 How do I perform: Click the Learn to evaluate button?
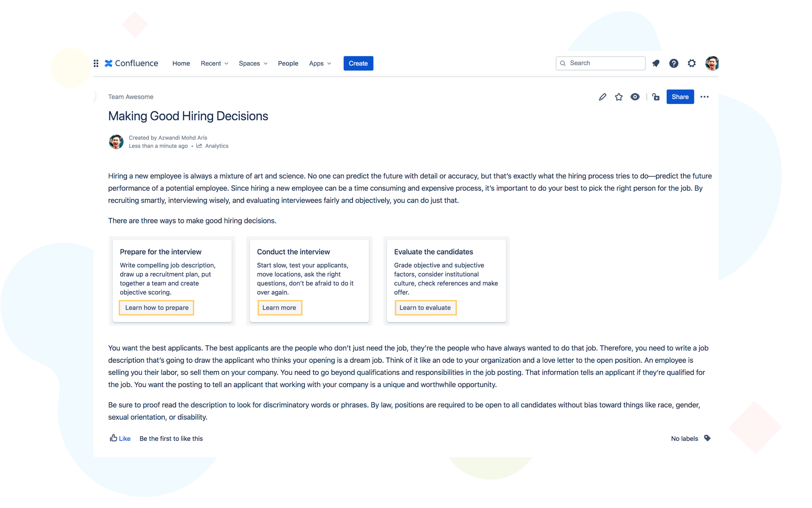click(425, 307)
